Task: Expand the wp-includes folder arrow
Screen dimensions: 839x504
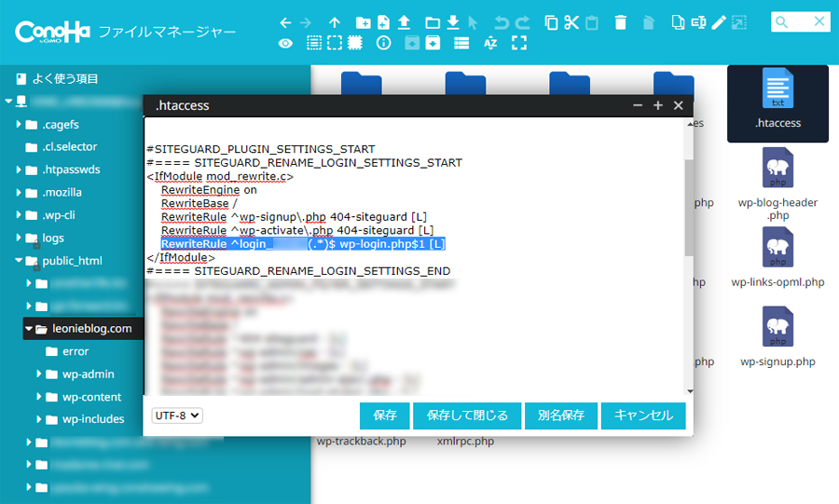Action: click(x=39, y=419)
